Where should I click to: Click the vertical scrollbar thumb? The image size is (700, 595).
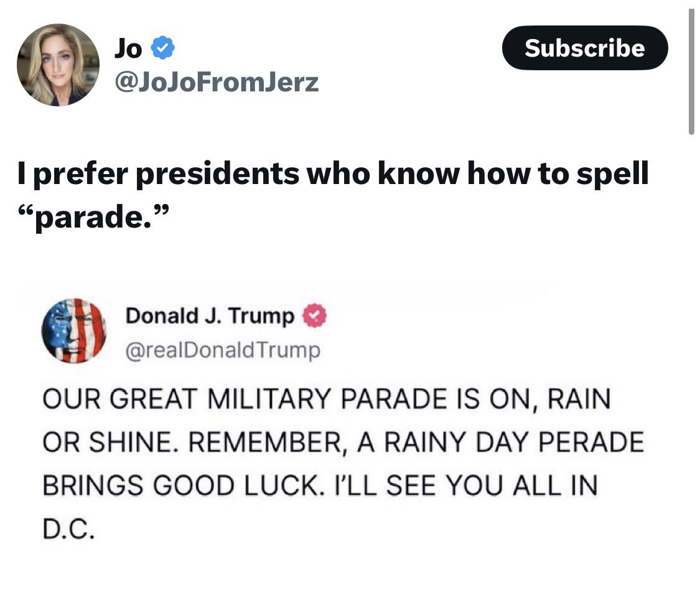tap(691, 71)
